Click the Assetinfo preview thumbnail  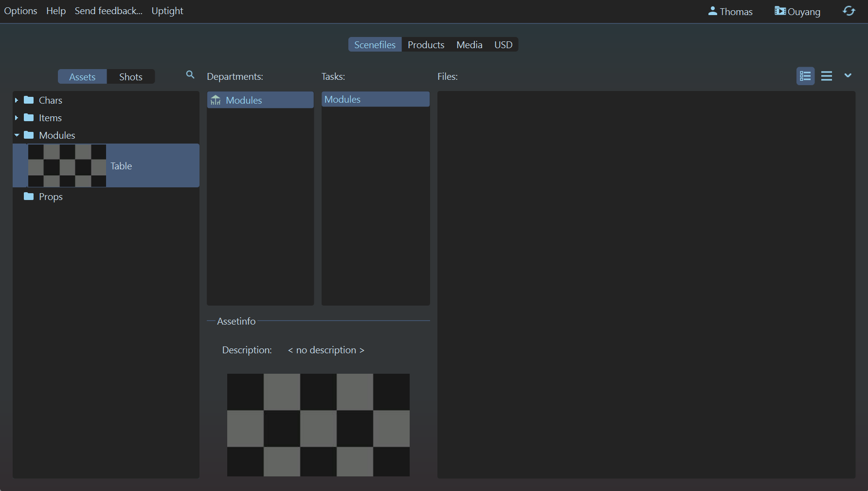(318, 425)
